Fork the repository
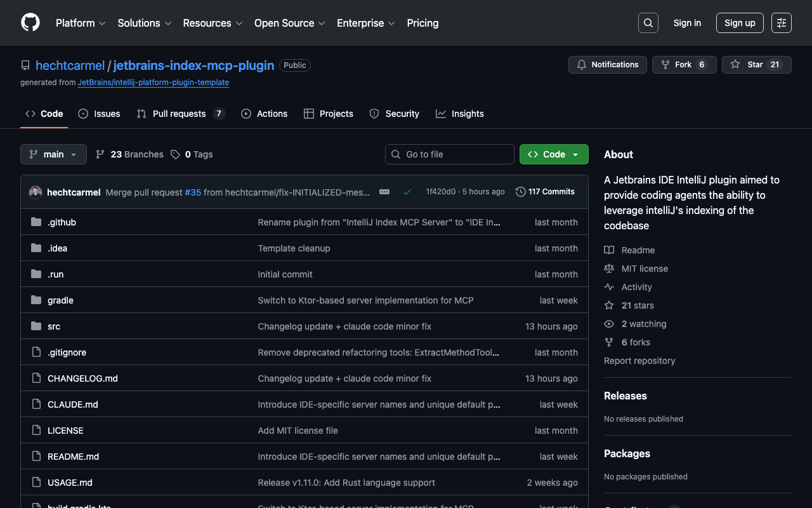812x508 pixels. (684, 65)
